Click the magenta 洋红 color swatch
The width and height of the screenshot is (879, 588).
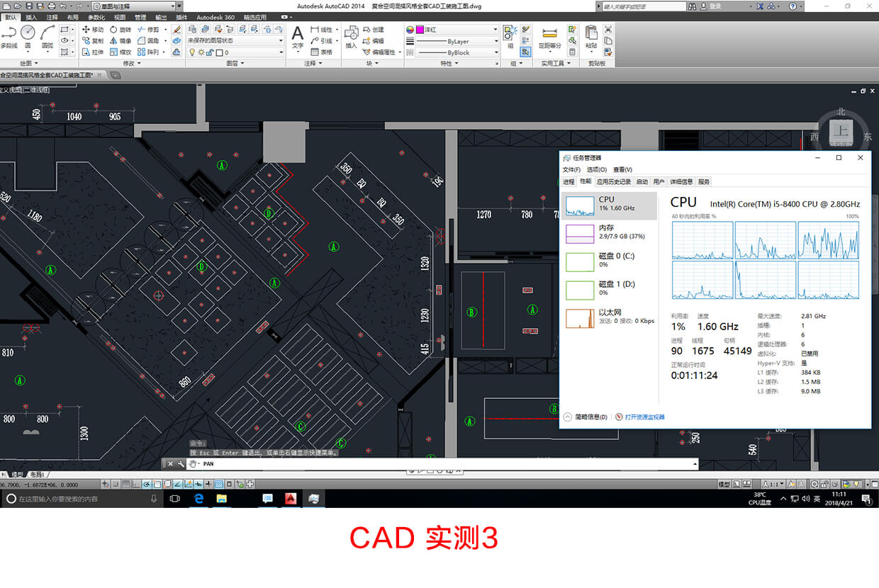(x=420, y=30)
